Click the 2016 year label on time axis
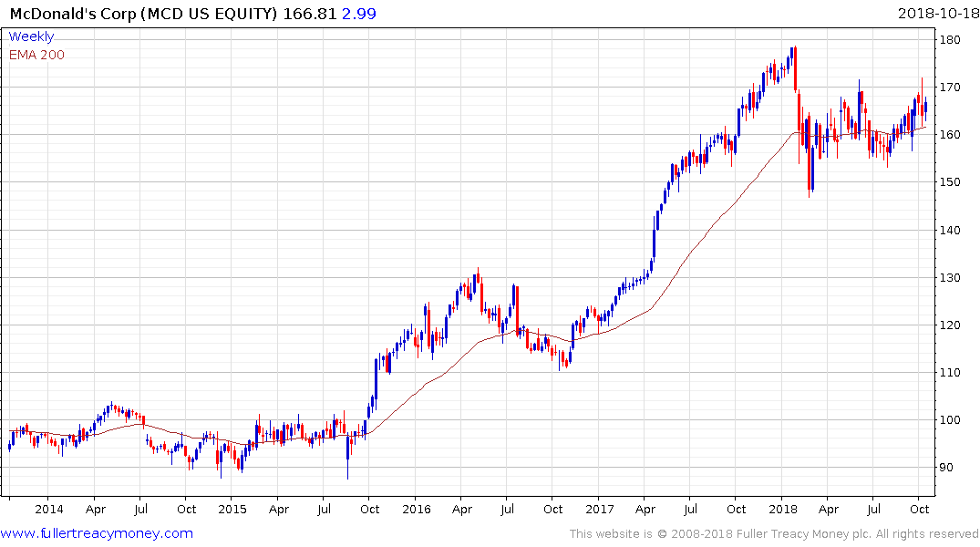 417,509
